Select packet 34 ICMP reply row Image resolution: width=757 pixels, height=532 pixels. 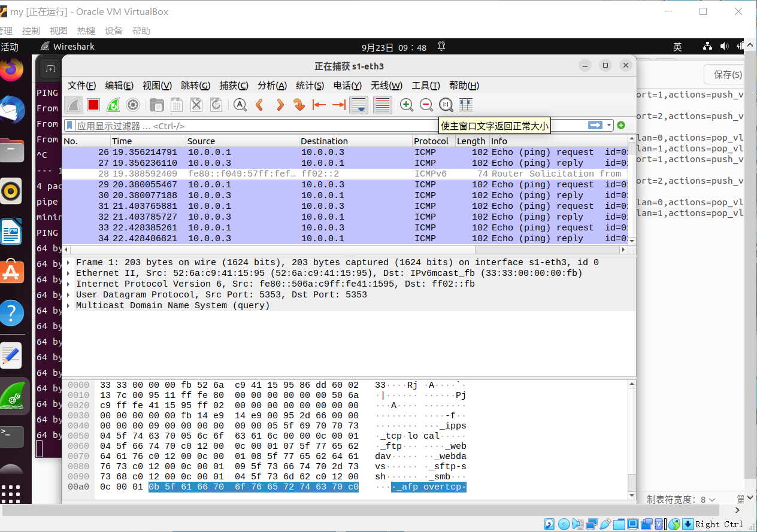tap(345, 238)
